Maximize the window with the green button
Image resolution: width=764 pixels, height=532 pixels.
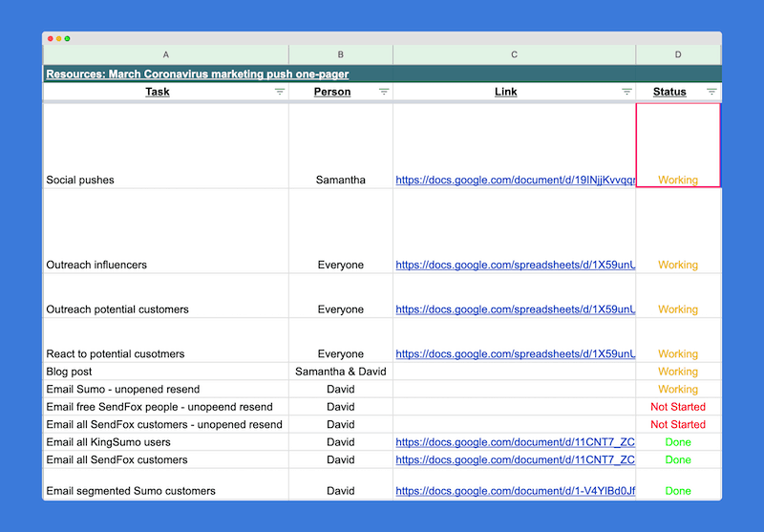click(67, 38)
